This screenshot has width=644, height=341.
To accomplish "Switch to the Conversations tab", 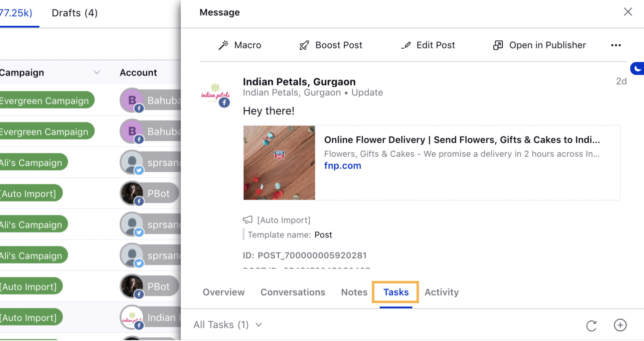I will tap(293, 292).
